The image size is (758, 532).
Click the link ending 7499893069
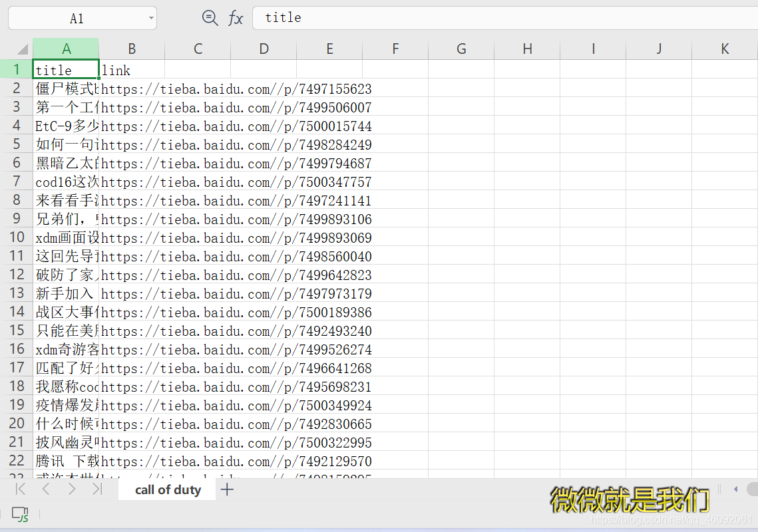point(236,237)
